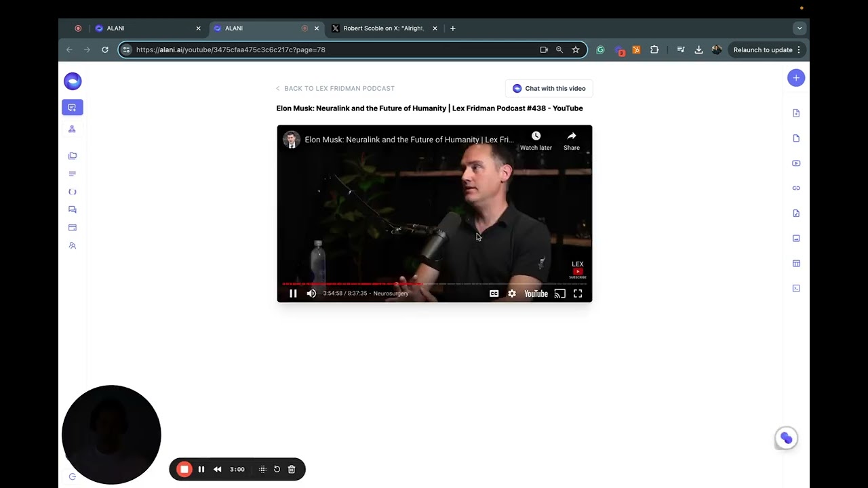868x488 pixels.
Task: Click the link chain icon in right panel
Action: pos(796,188)
